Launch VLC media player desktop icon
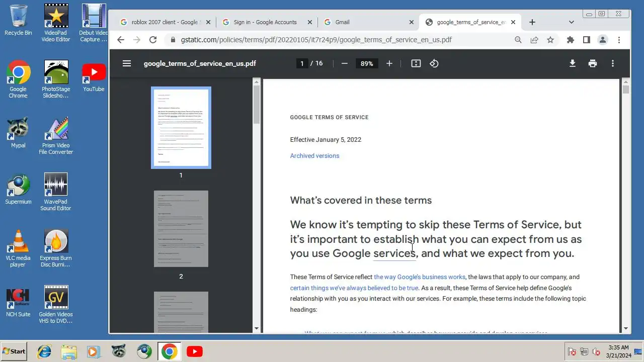The width and height of the screenshot is (644, 362). coord(18,248)
